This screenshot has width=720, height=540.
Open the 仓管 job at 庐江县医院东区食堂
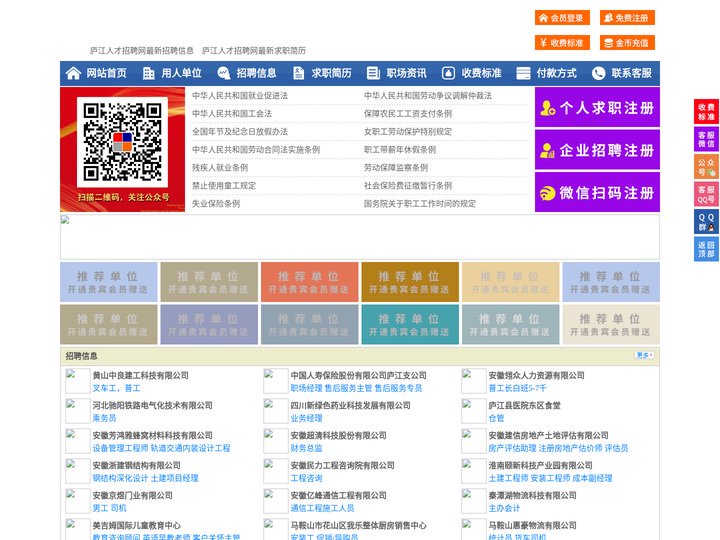[x=496, y=418]
